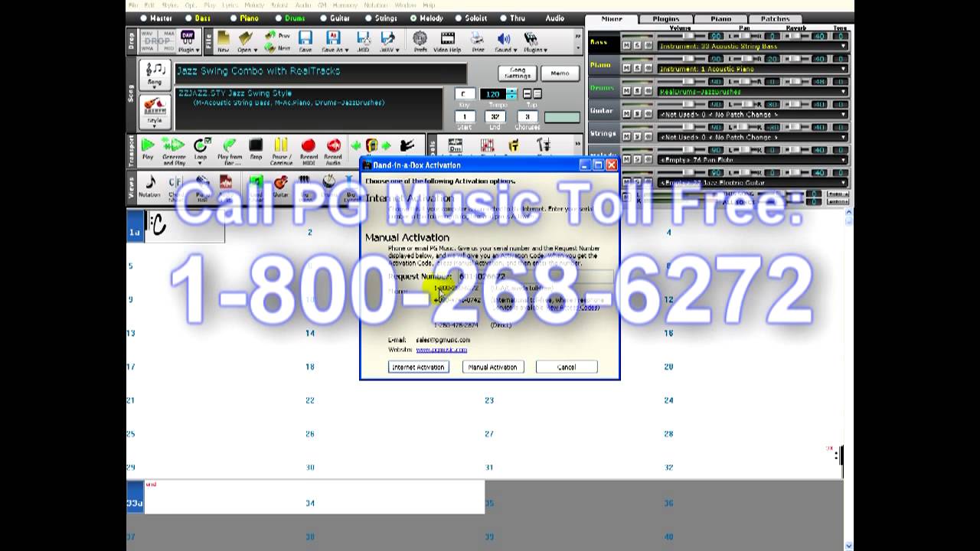
Task: Export using the .MID icon
Action: click(x=363, y=41)
